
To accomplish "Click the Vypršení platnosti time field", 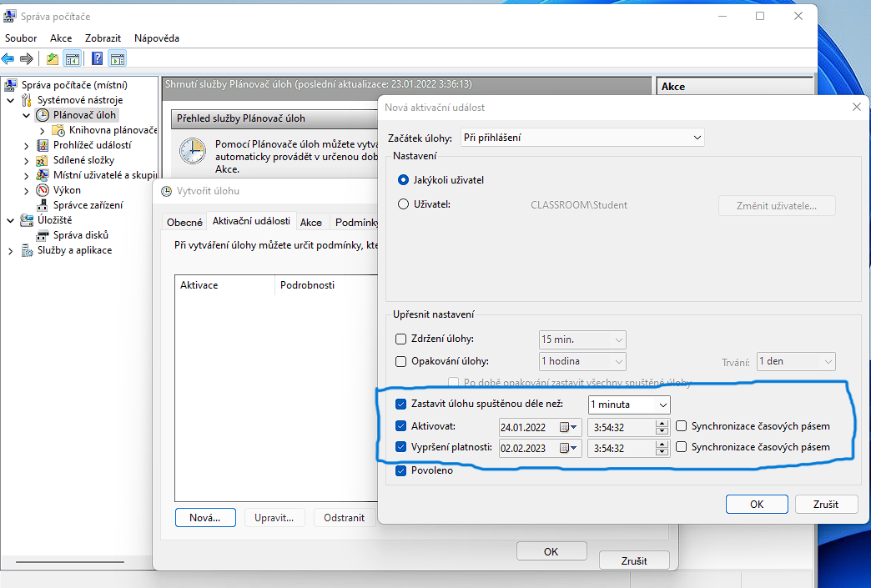I will click(x=621, y=448).
